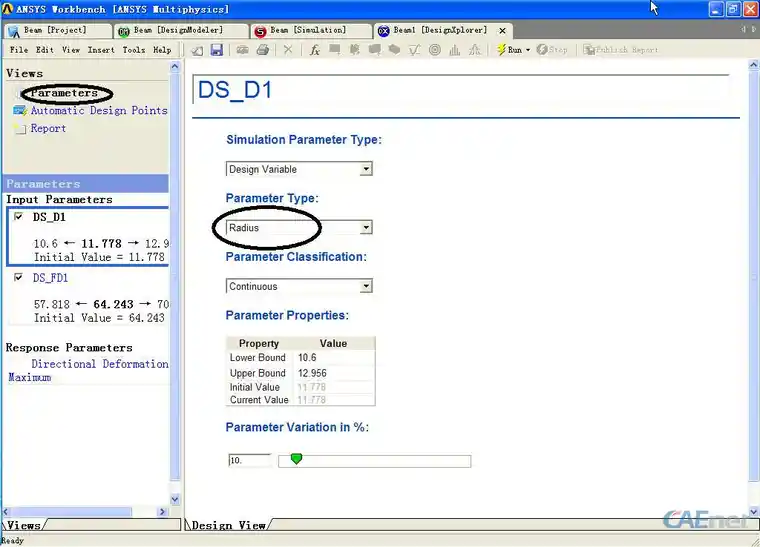Open the File menu
The width and height of the screenshot is (760, 547).
click(19, 50)
